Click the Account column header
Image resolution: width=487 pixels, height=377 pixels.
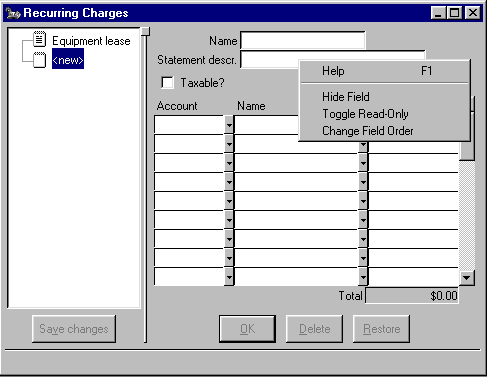[177, 106]
